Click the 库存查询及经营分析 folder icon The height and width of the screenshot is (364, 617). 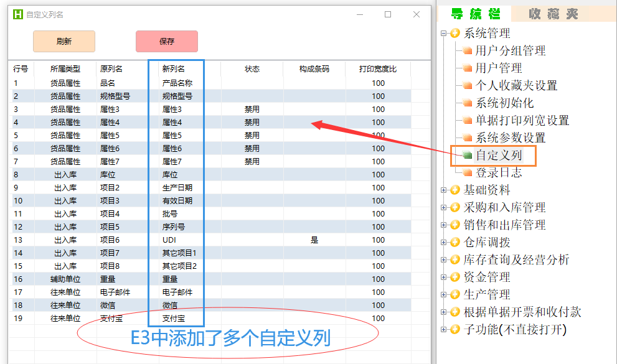pyautogui.click(x=455, y=259)
